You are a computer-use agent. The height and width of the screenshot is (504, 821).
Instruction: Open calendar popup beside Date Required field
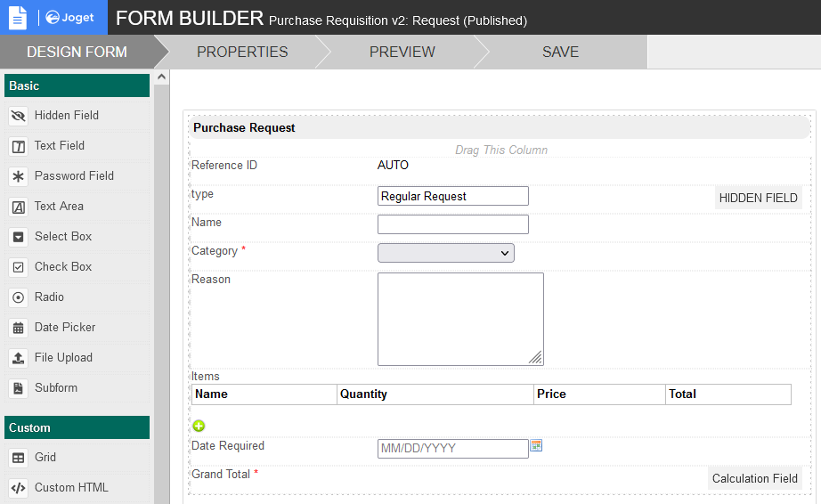pos(536,446)
